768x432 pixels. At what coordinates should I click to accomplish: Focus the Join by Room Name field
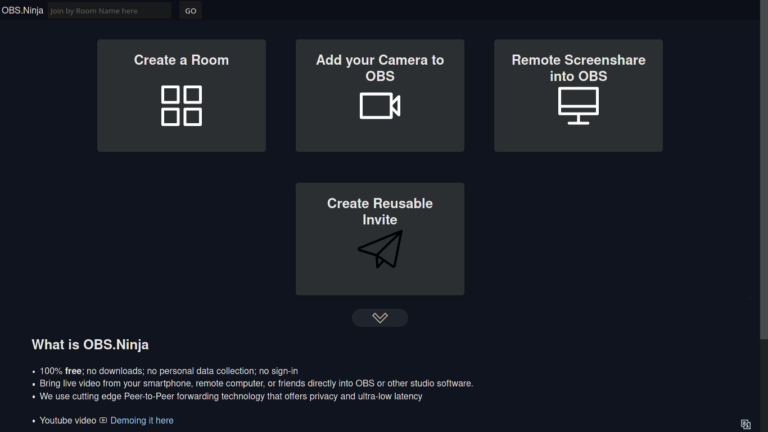tap(109, 11)
